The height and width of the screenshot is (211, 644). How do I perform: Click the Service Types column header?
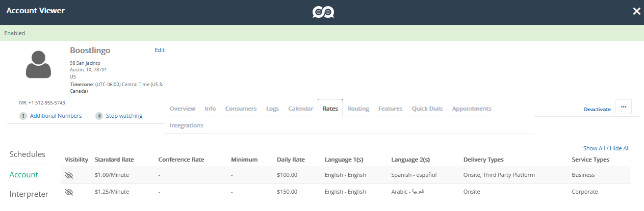click(590, 160)
